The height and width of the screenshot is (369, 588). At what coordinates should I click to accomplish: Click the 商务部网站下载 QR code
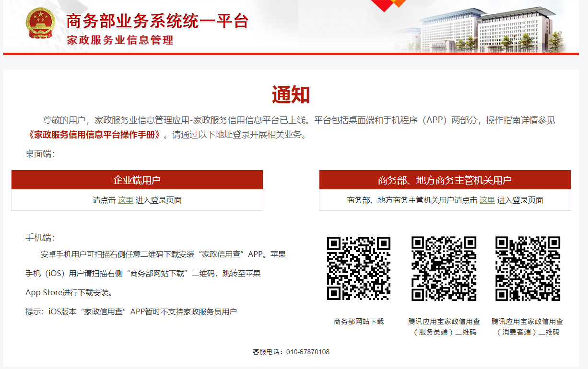(x=359, y=268)
